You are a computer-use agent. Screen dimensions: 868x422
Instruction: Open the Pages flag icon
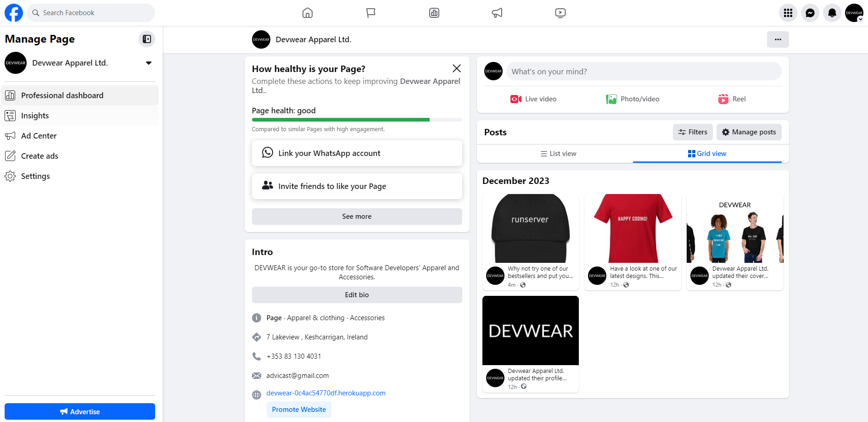click(x=371, y=13)
